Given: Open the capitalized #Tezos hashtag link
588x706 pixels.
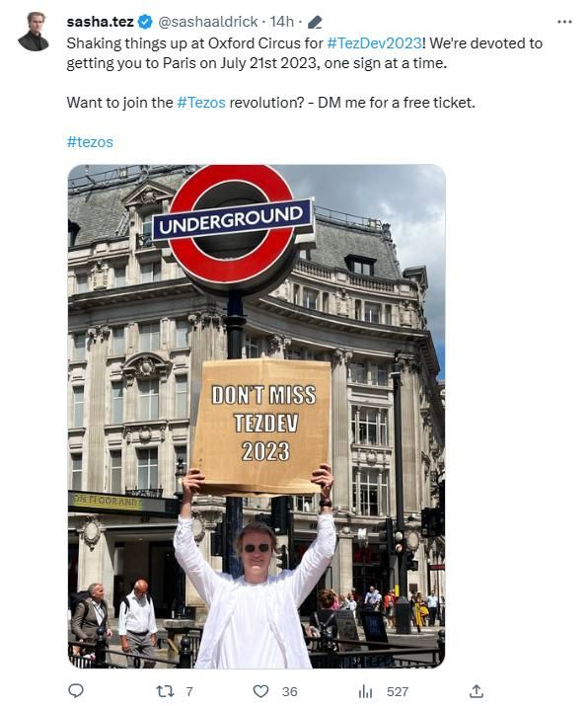Looking at the screenshot, I should point(201,103).
